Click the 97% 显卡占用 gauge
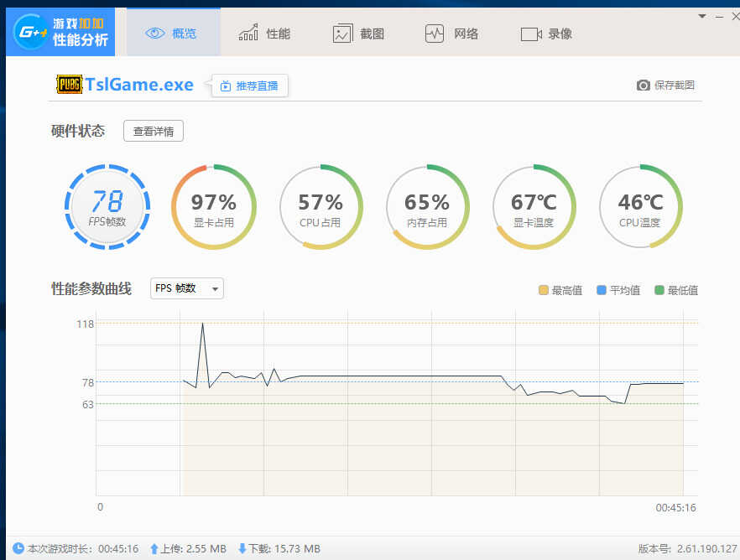740x560 pixels. pos(214,206)
